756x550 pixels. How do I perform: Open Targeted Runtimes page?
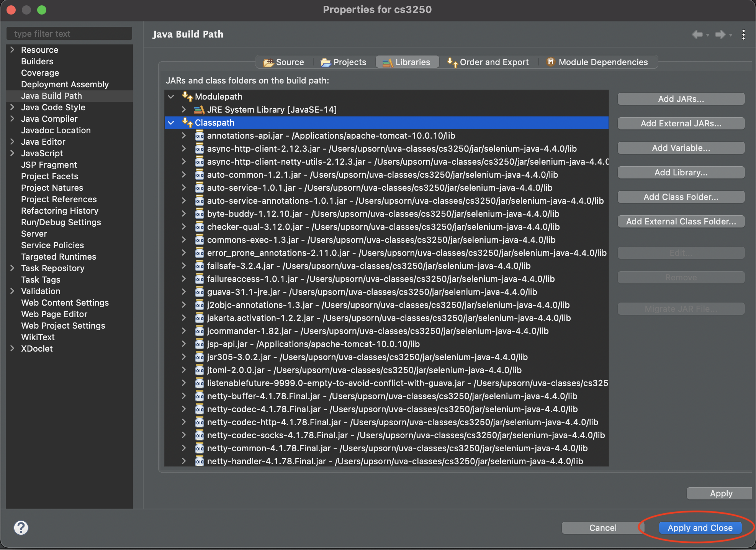(59, 257)
